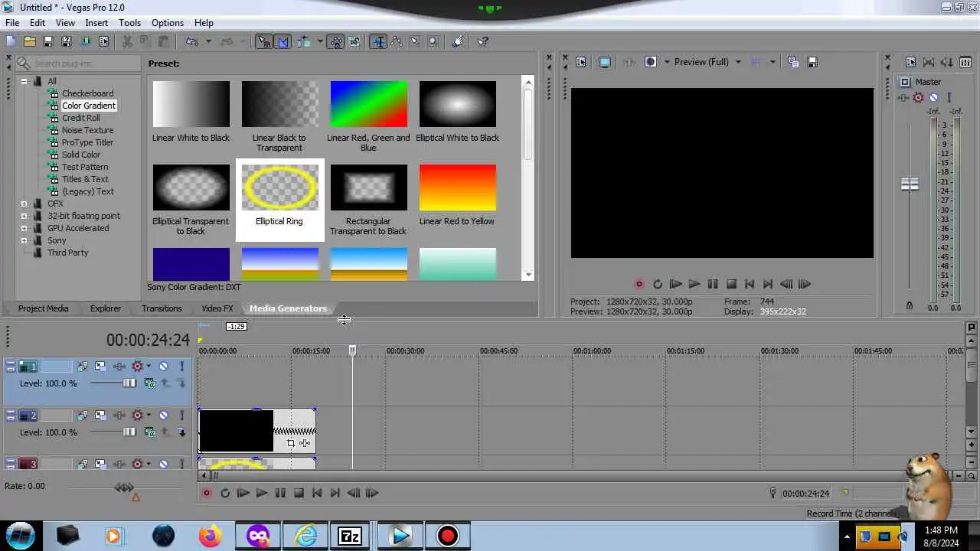Select Noise Texture generator
The width and height of the screenshot is (980, 551).
pos(87,130)
